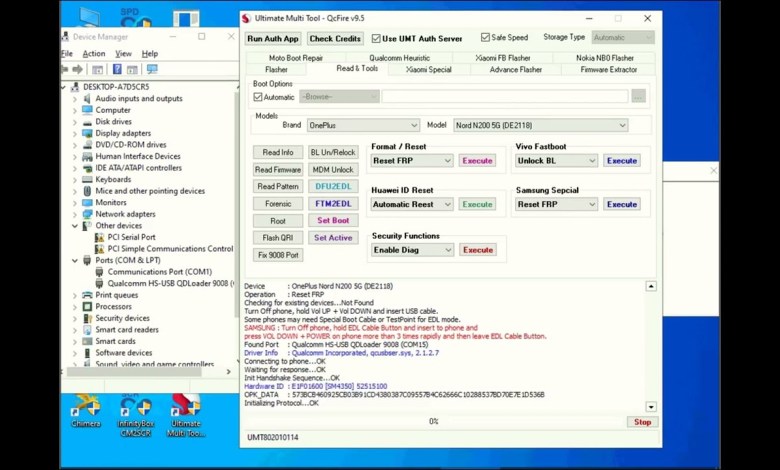Image resolution: width=780 pixels, height=470 pixels.
Task: Click the DFU2EDL button
Action: tap(333, 187)
